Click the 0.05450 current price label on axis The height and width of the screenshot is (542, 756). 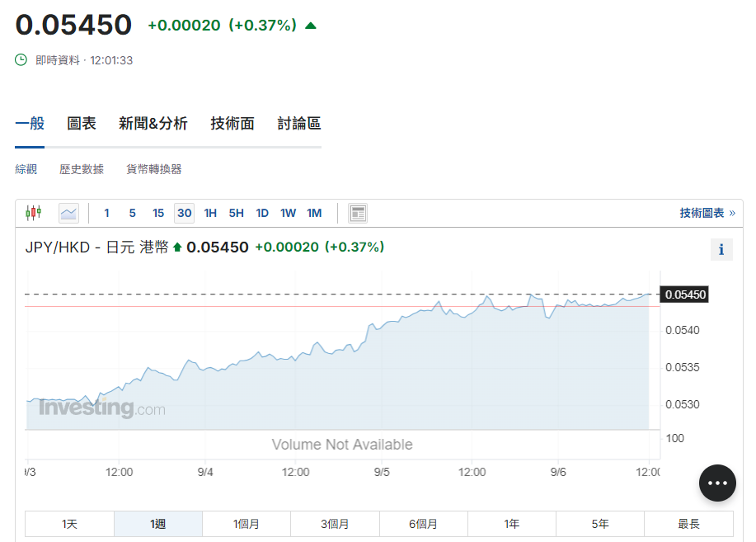684,295
